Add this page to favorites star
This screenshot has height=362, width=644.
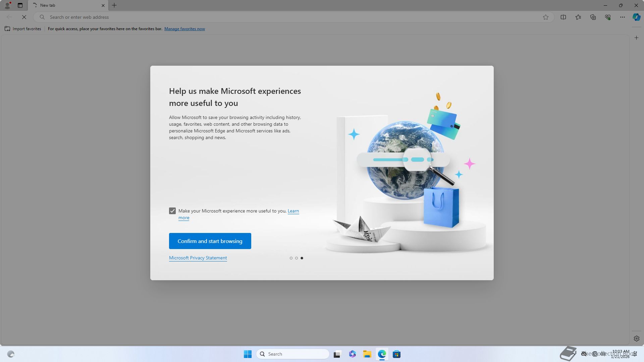(x=546, y=17)
